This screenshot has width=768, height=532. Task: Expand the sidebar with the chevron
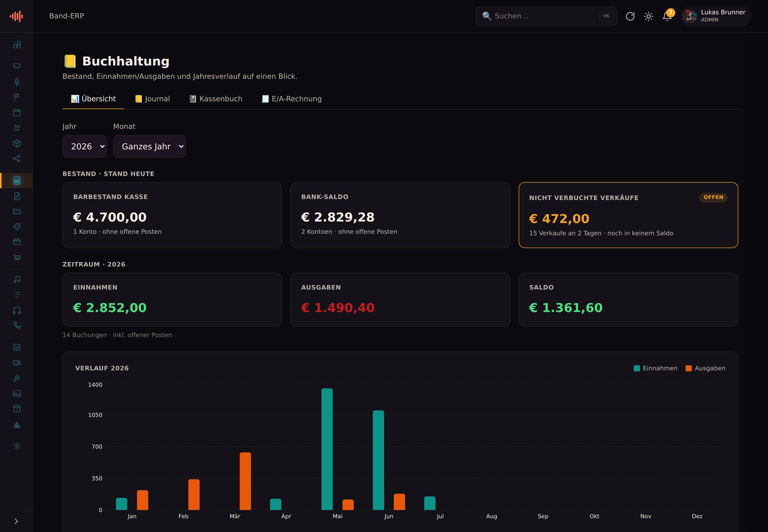pyautogui.click(x=16, y=521)
